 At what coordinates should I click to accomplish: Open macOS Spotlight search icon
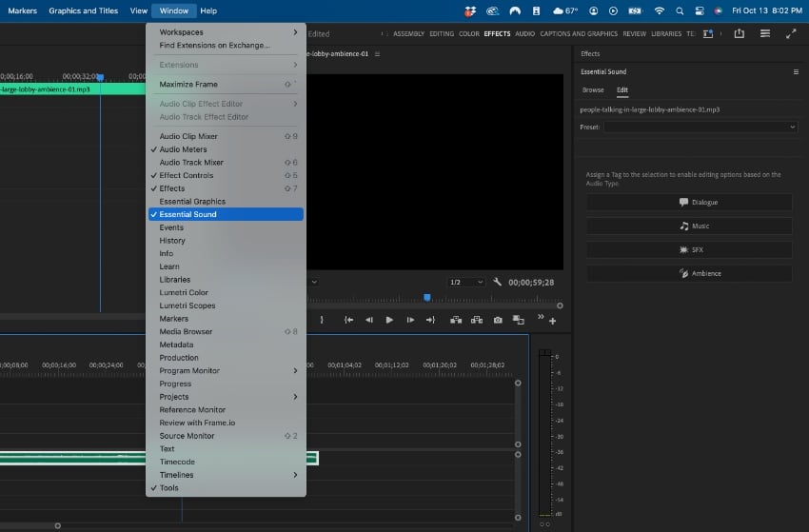pyautogui.click(x=680, y=10)
